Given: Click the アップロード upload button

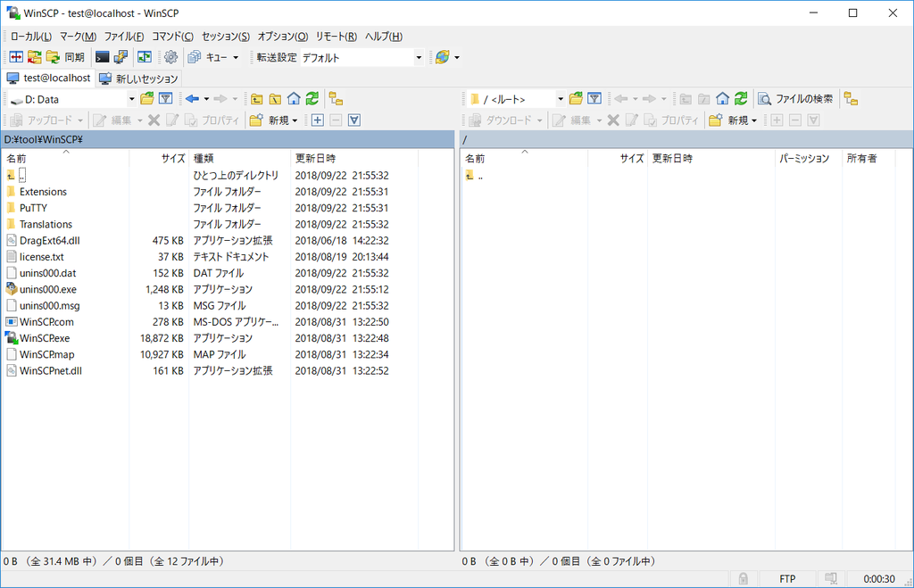Looking at the screenshot, I should coord(42,120).
